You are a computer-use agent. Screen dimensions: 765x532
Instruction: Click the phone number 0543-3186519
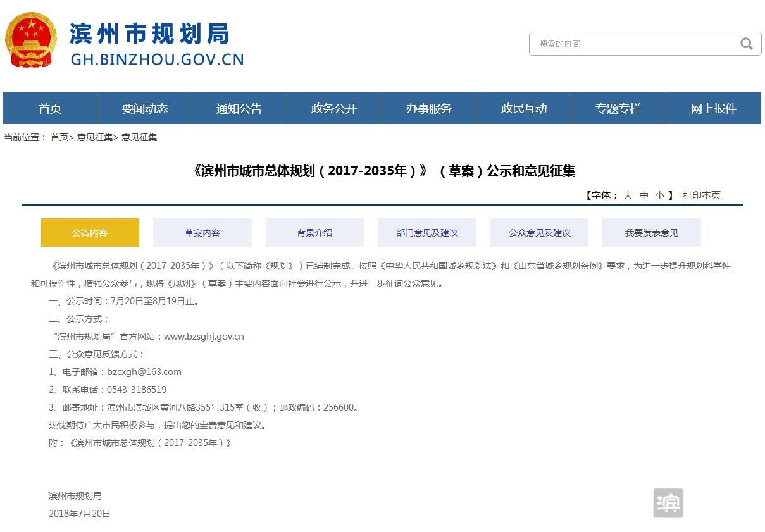coord(137,390)
